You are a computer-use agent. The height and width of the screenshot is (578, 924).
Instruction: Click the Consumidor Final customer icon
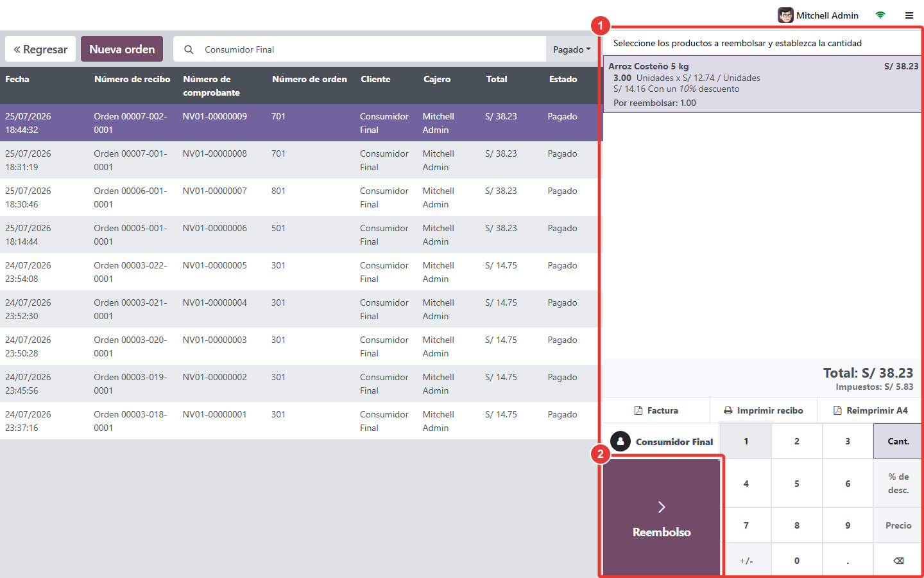pyautogui.click(x=620, y=441)
